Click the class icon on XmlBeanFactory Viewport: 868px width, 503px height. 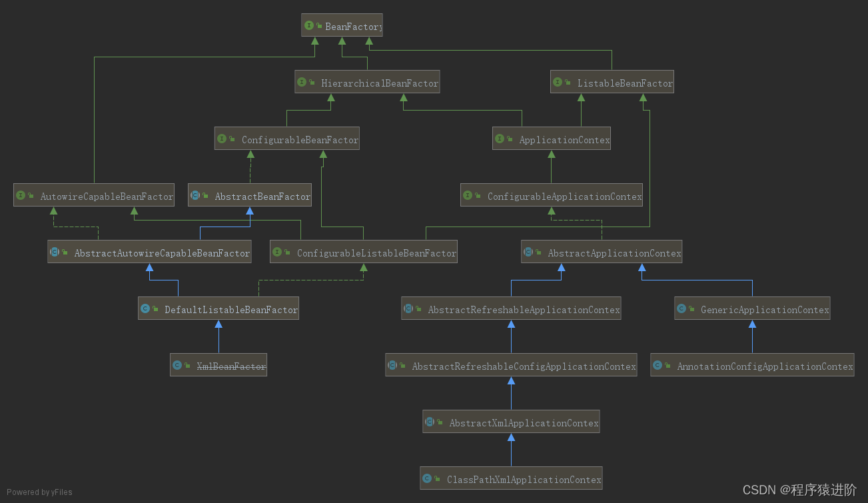point(178,366)
